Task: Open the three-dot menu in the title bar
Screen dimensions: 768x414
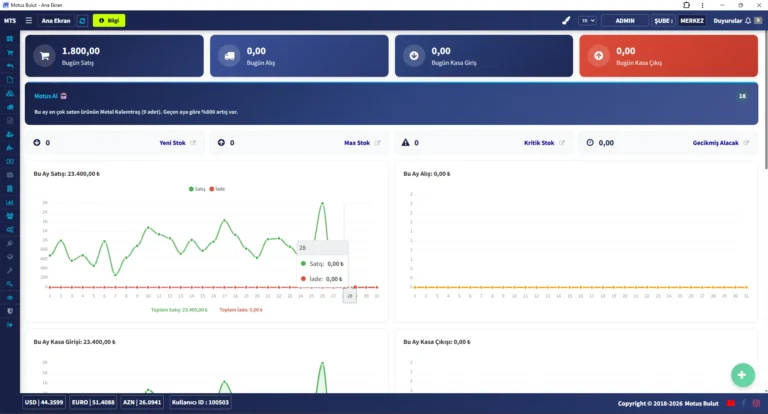Action: (x=702, y=5)
